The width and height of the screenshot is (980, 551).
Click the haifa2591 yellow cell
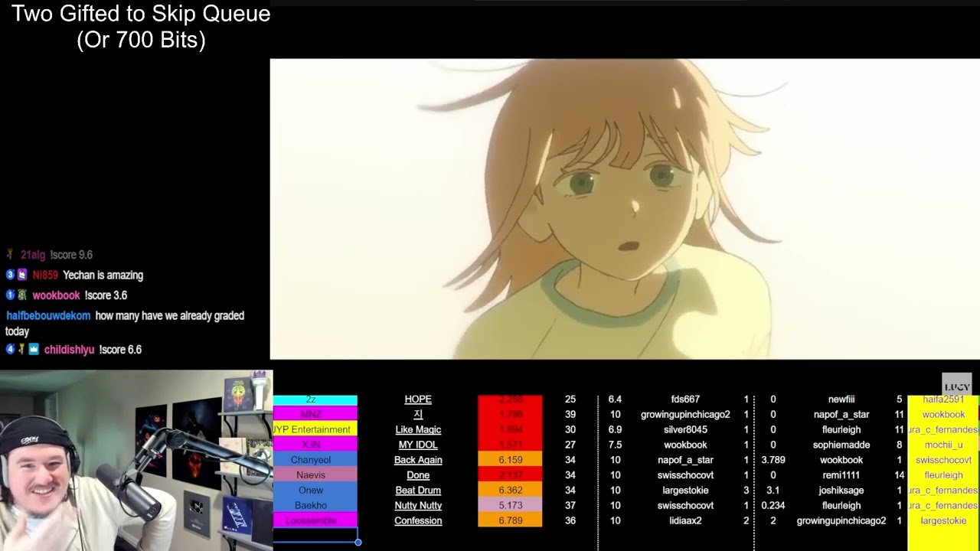pyautogui.click(x=943, y=399)
